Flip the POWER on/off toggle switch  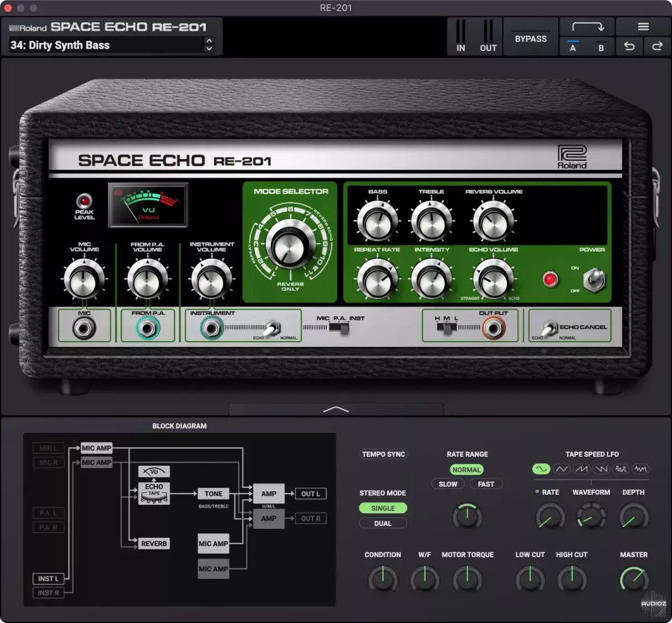point(594,280)
